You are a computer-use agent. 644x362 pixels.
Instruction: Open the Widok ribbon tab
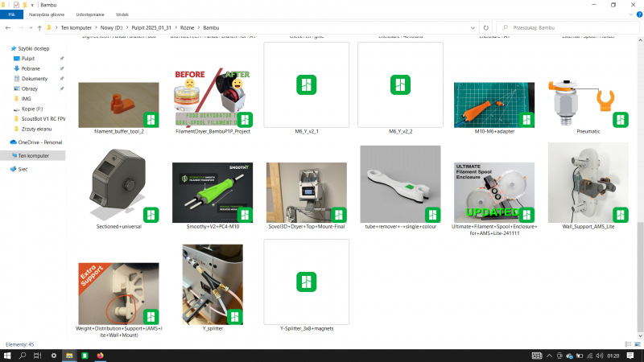point(122,14)
